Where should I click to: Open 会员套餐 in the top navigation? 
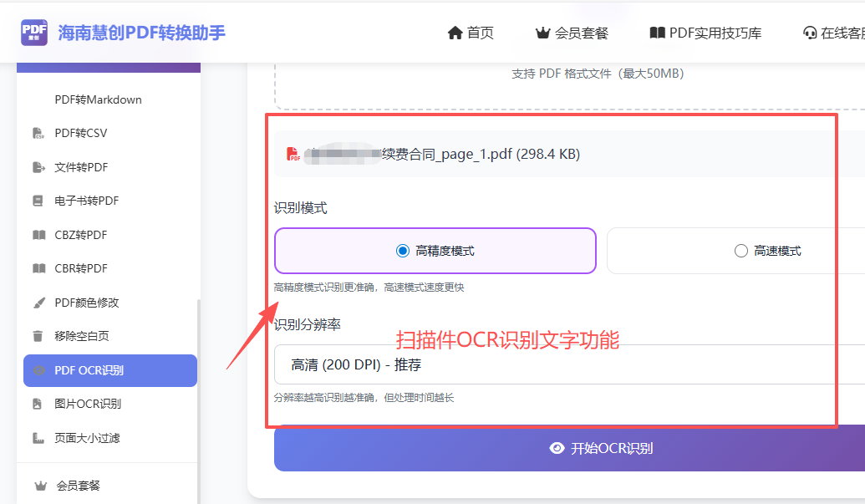pos(572,33)
